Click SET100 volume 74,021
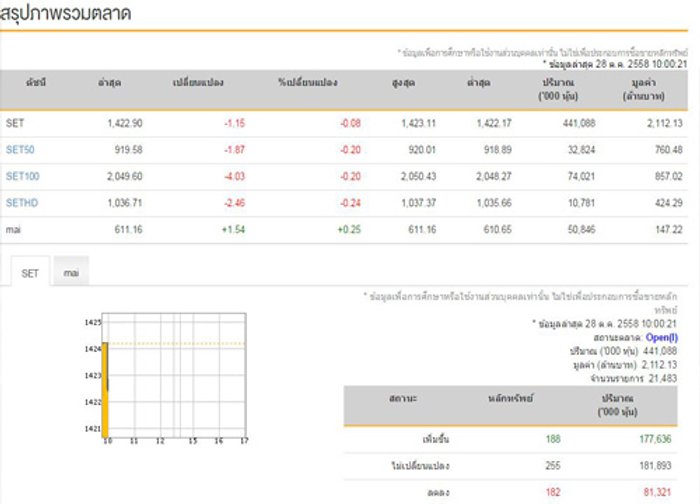This screenshot has width=700, height=504. [581, 176]
